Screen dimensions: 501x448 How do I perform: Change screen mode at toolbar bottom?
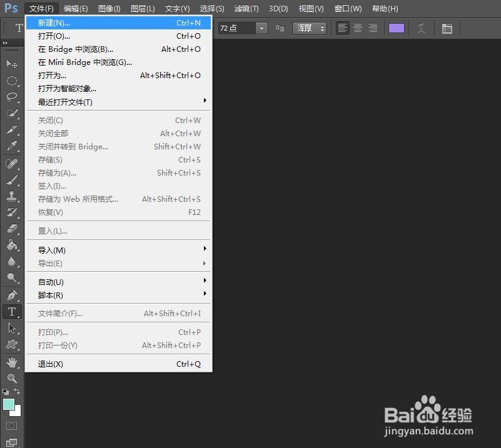pos(11,442)
